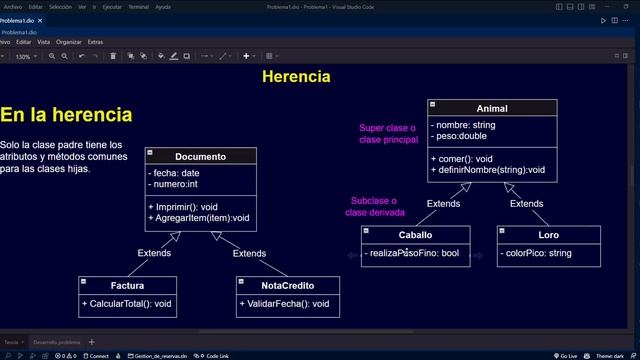Screen dimensions: 640x360
Task: Split the editor to the right
Action: click(x=615, y=20)
